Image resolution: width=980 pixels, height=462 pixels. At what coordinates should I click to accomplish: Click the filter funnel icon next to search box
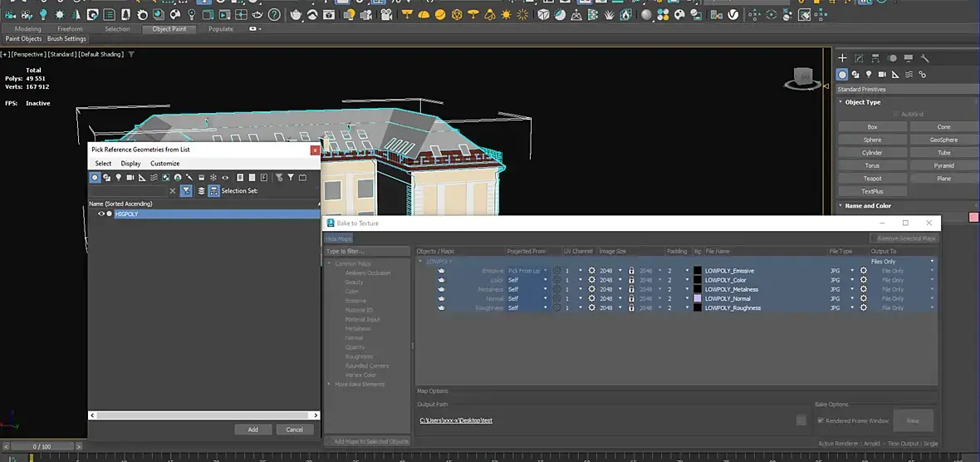[186, 190]
